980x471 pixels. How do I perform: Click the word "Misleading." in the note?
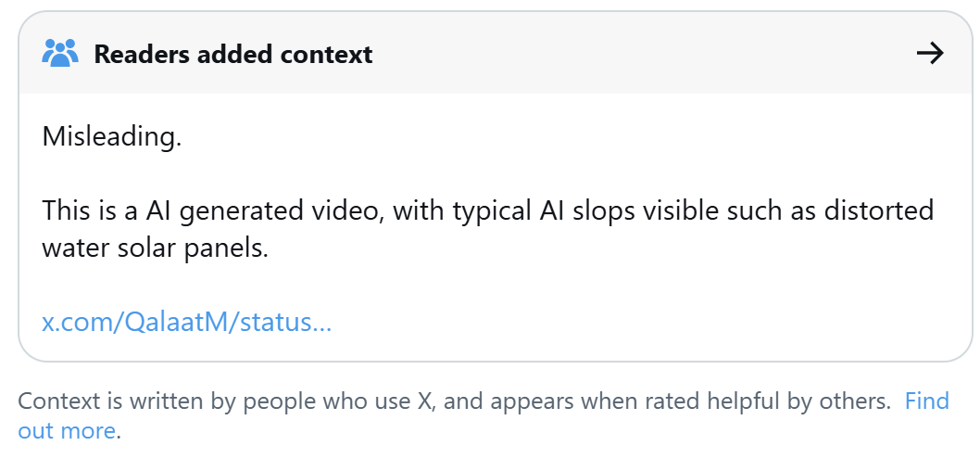click(111, 137)
